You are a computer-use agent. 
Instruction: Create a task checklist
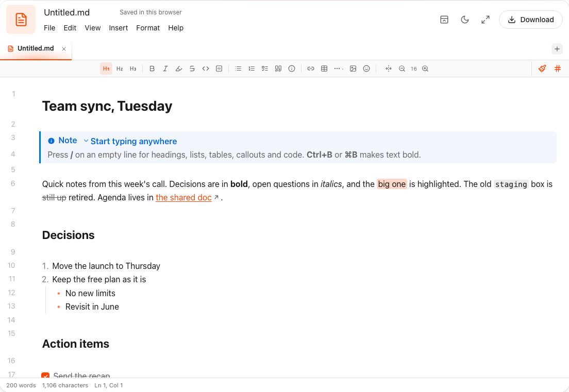[265, 69]
